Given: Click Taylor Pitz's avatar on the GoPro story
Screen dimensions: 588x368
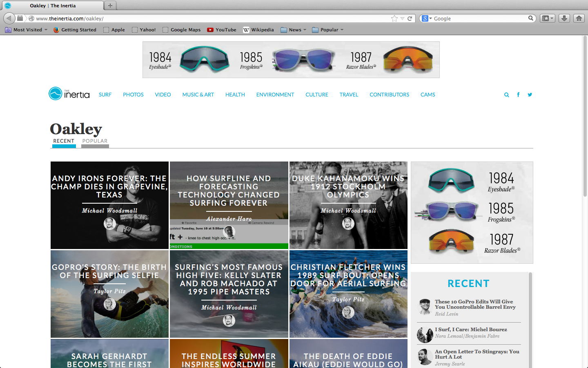Looking at the screenshot, I should tap(109, 304).
